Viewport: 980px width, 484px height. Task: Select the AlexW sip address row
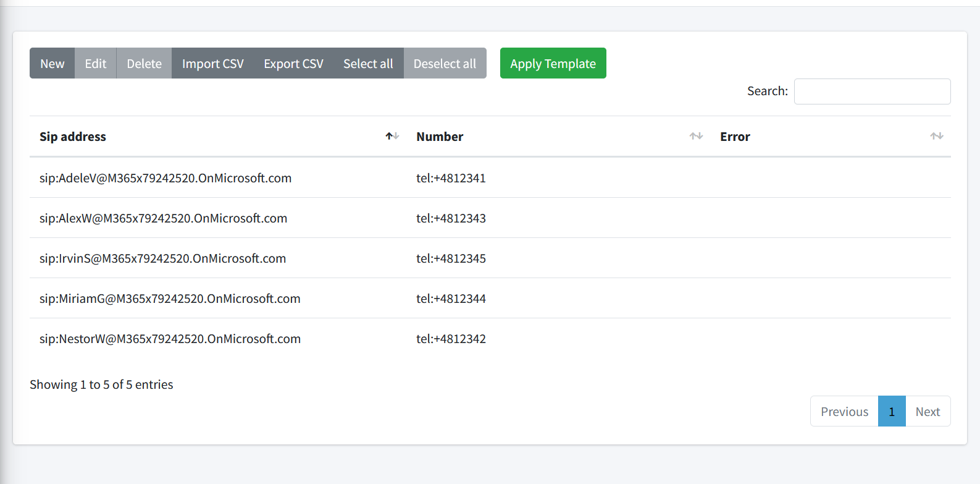(163, 218)
